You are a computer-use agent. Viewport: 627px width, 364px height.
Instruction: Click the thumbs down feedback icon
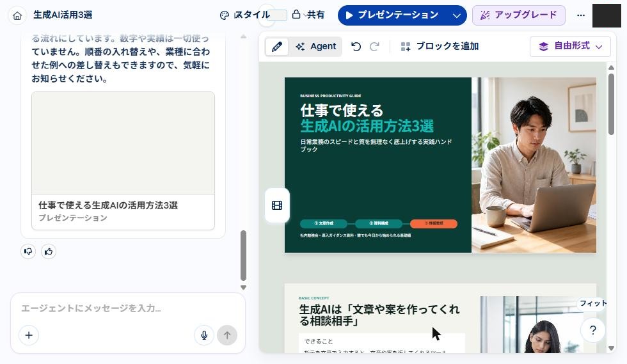pyautogui.click(x=28, y=251)
